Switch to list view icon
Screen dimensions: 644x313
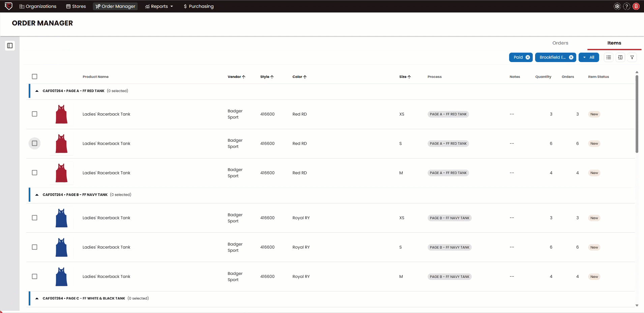coord(609,57)
